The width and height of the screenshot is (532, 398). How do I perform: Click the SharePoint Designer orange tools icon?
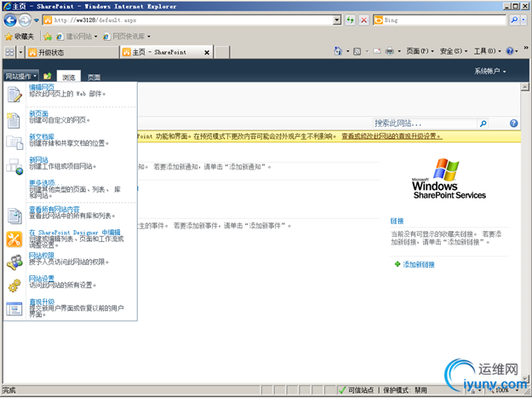tap(14, 239)
